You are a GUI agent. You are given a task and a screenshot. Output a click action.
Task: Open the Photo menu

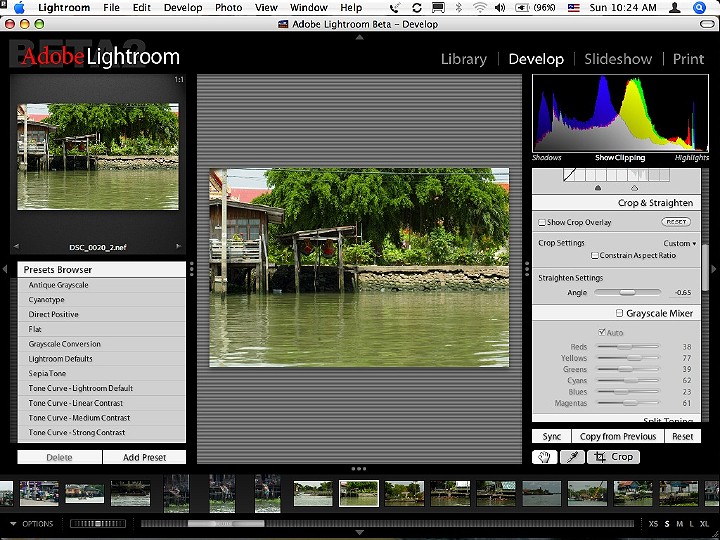tap(228, 7)
